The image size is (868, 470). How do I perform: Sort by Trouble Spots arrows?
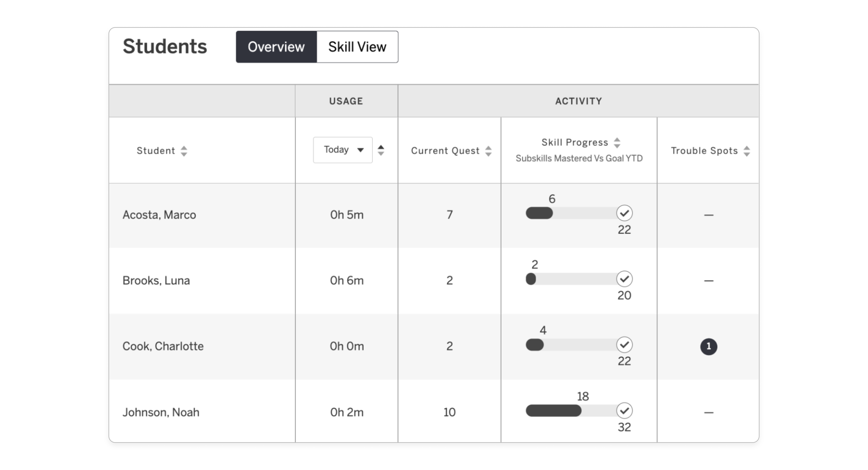(747, 151)
